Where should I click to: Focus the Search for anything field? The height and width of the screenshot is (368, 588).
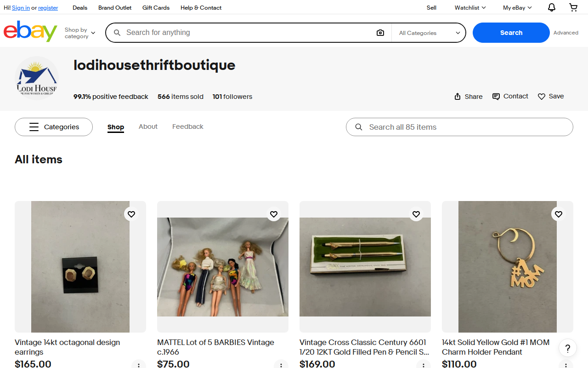pos(248,33)
